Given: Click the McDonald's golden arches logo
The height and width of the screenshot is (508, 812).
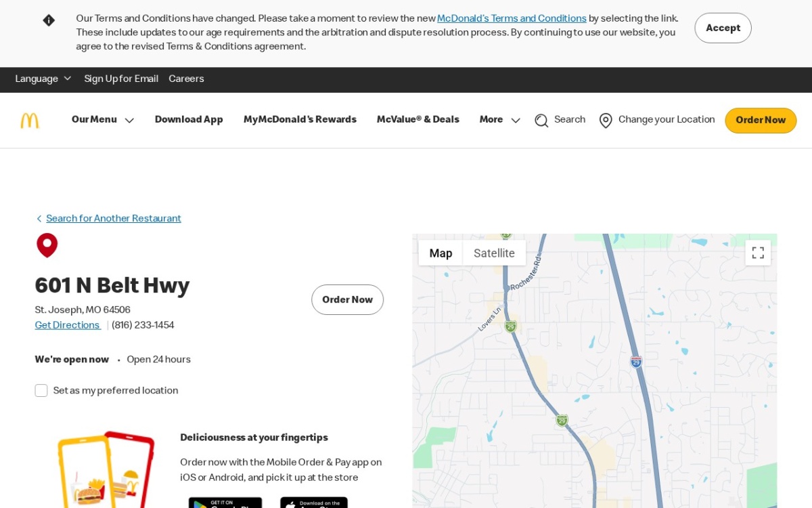Looking at the screenshot, I should tap(30, 121).
